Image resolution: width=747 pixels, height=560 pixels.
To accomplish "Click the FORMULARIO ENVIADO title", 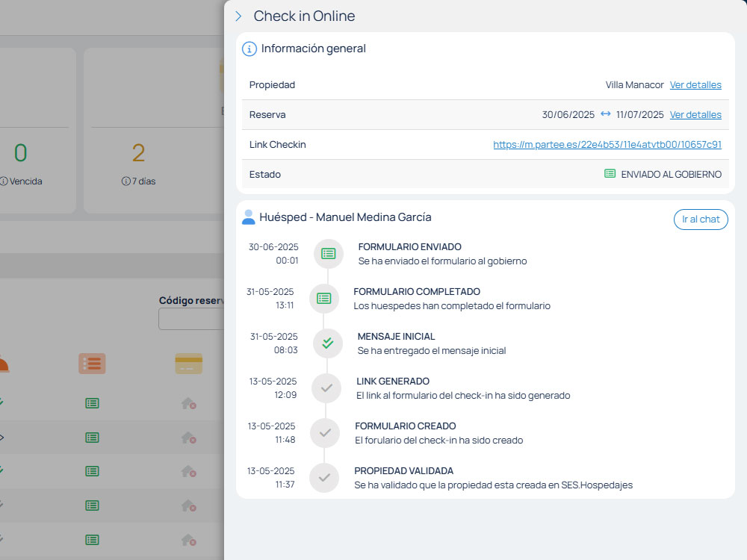I will click(409, 246).
